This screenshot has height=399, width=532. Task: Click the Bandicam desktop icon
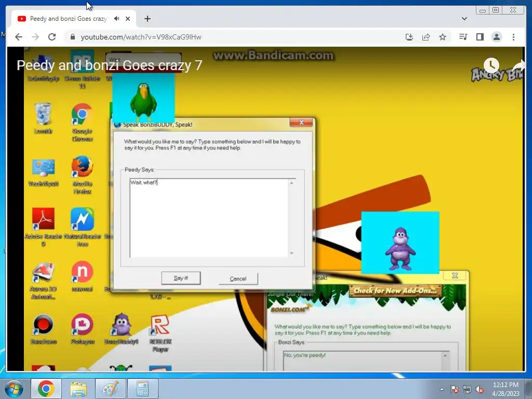(x=43, y=329)
